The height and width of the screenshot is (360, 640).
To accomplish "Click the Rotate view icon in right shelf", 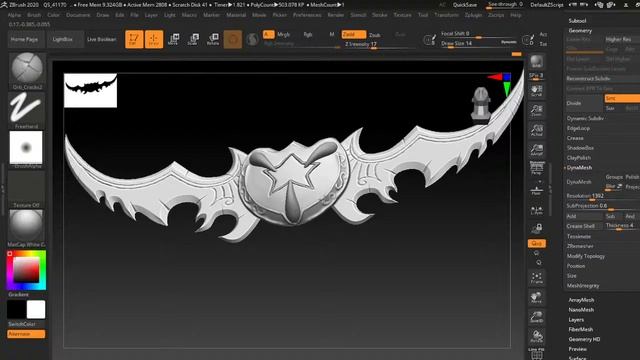I will [536, 337].
